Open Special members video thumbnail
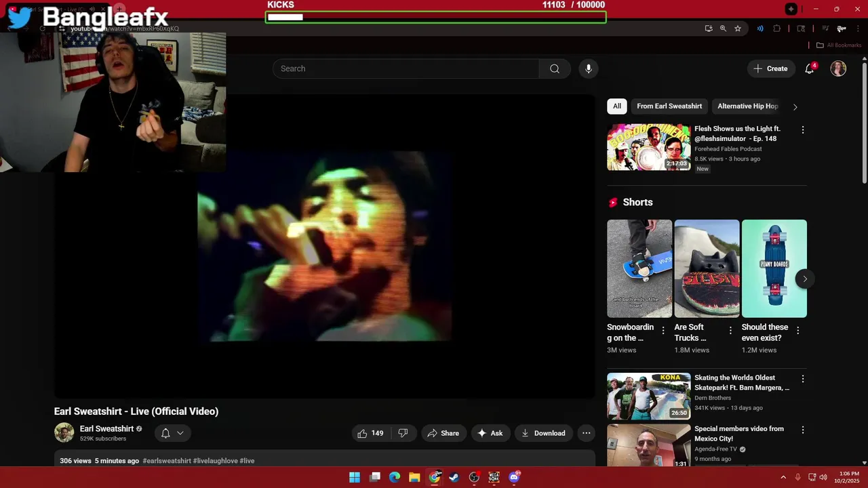This screenshot has height=488, width=868. 649,445
